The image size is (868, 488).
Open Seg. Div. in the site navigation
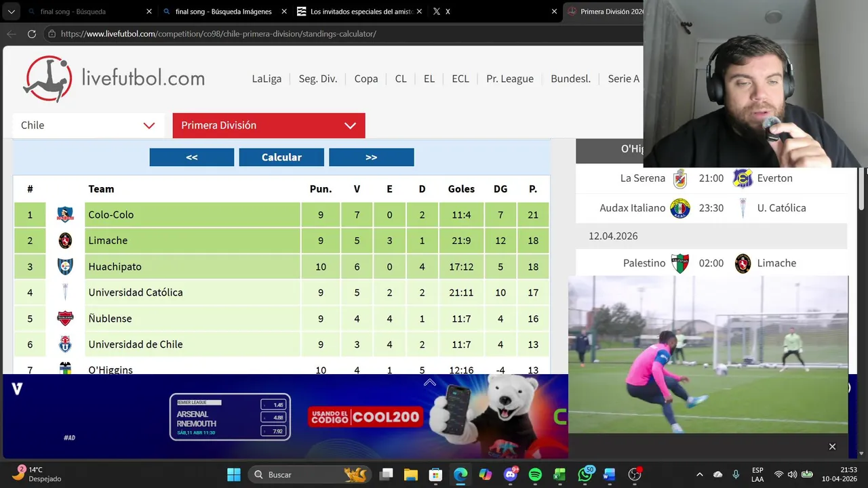tap(318, 79)
